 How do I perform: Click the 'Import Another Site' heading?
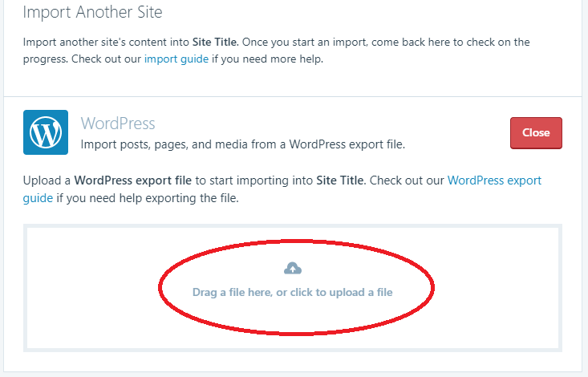click(92, 12)
